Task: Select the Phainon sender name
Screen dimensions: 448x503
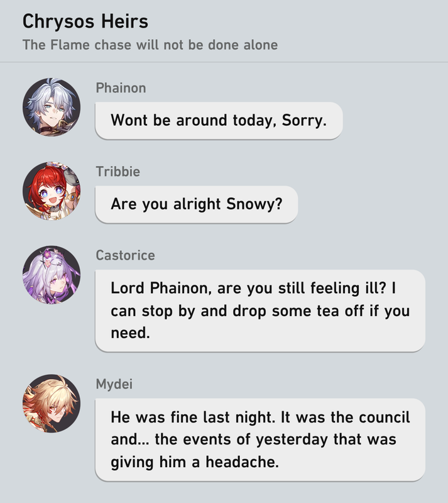Action: tap(121, 88)
